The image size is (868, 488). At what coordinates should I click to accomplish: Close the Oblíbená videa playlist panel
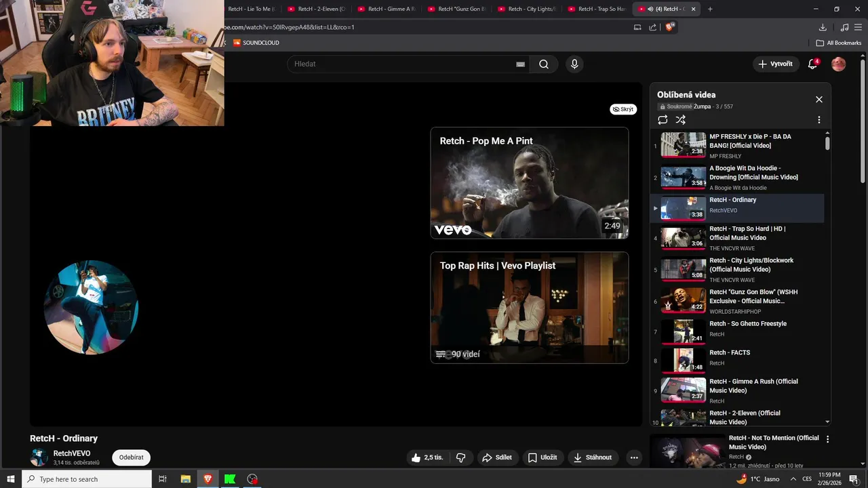tap(818, 100)
